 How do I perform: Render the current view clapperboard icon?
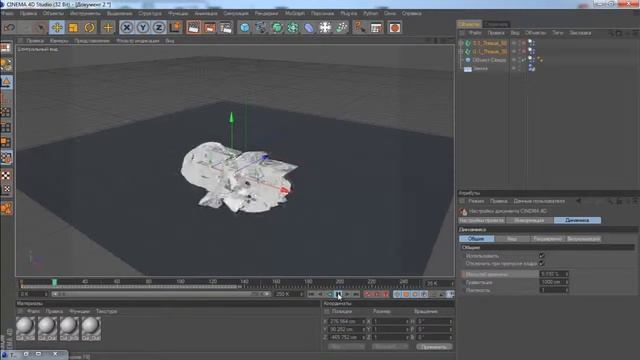[x=193, y=27]
